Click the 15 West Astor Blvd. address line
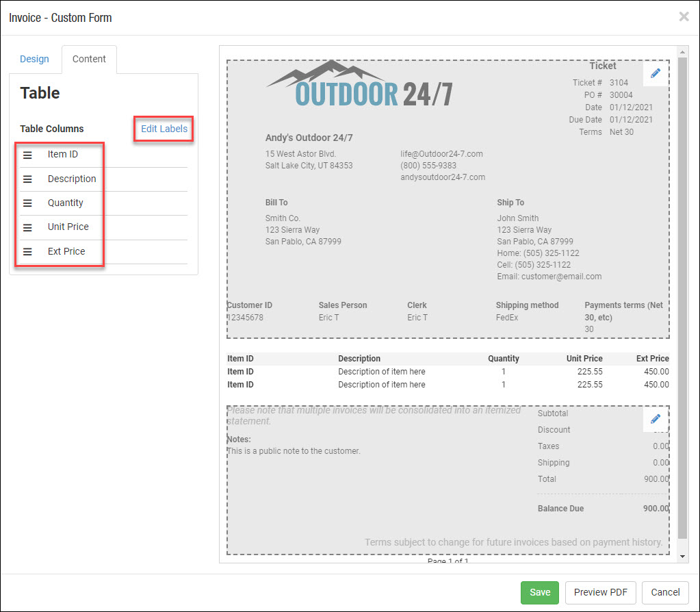 click(x=300, y=154)
